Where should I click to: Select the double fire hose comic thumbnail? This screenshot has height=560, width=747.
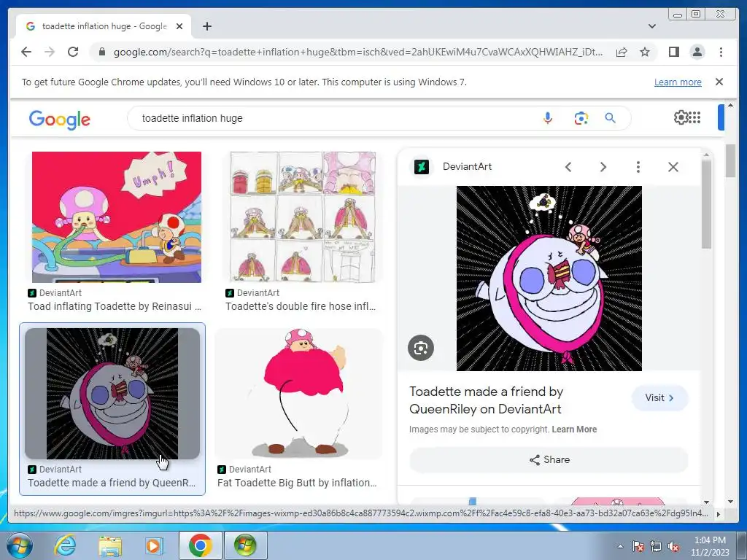tap(303, 217)
